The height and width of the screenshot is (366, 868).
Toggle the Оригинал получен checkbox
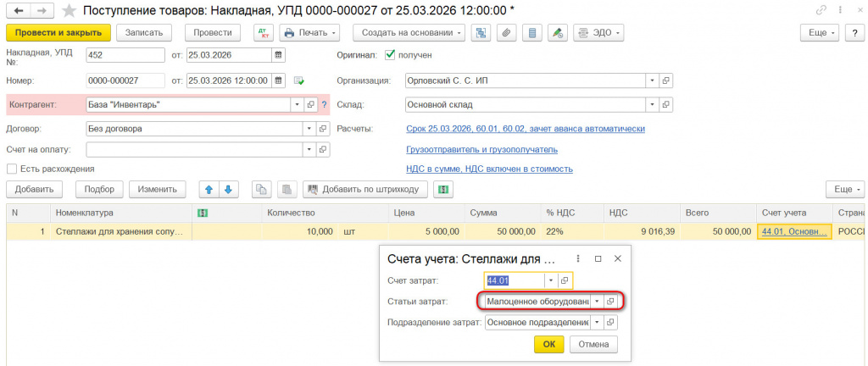point(390,55)
